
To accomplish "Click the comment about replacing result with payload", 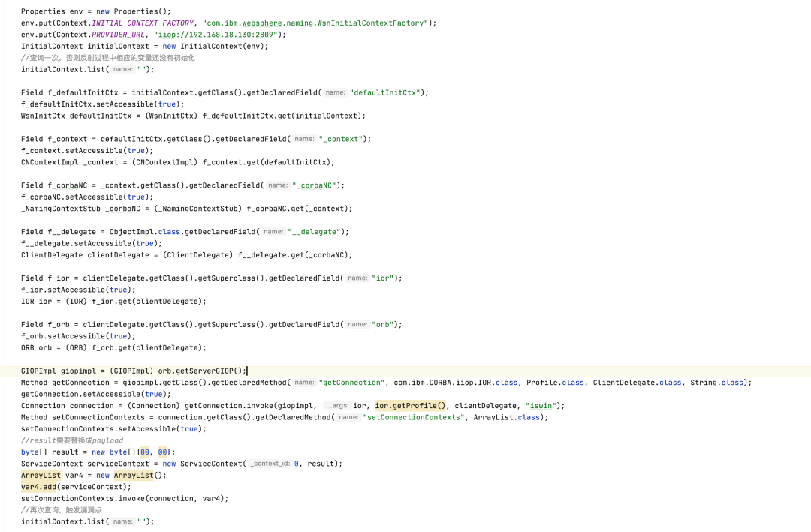I will [x=72, y=440].
